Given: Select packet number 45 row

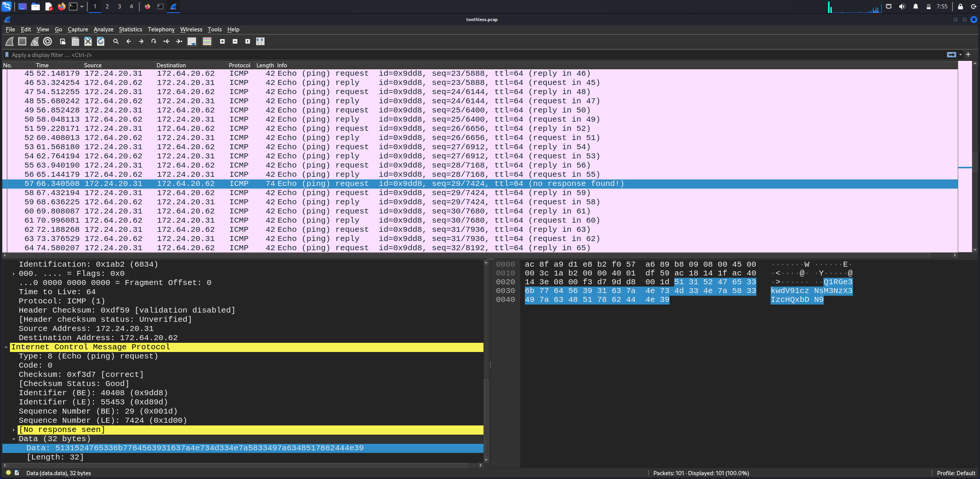Looking at the screenshot, I should (480, 73).
